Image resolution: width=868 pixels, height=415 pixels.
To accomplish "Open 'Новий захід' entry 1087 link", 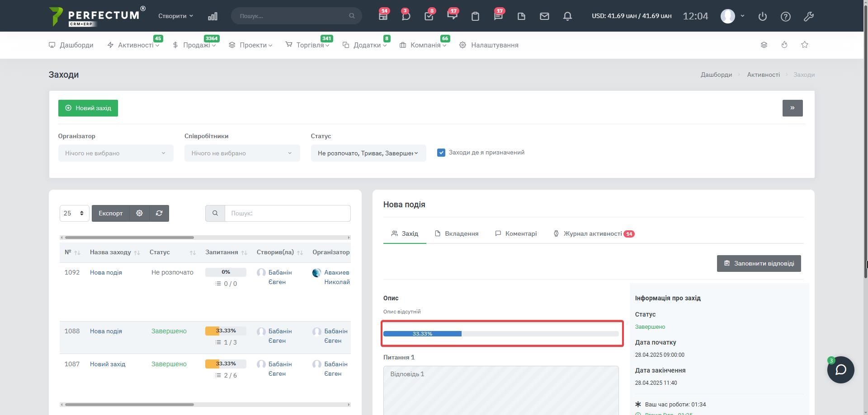I will pyautogui.click(x=108, y=364).
